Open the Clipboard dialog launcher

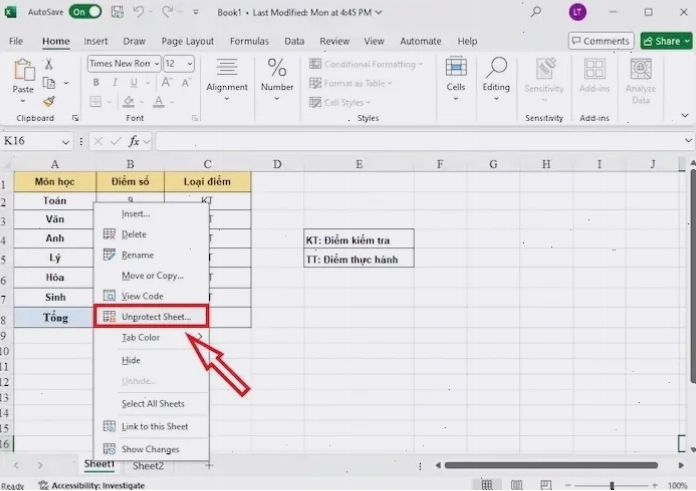tap(75, 118)
